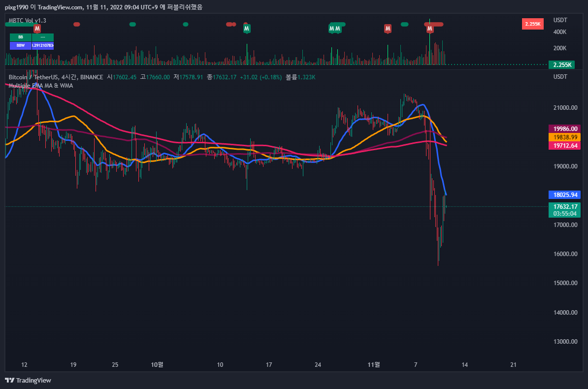The height and width of the screenshot is (389, 588).
Task: Click the 24 date label on the time axis
Action: (x=318, y=364)
